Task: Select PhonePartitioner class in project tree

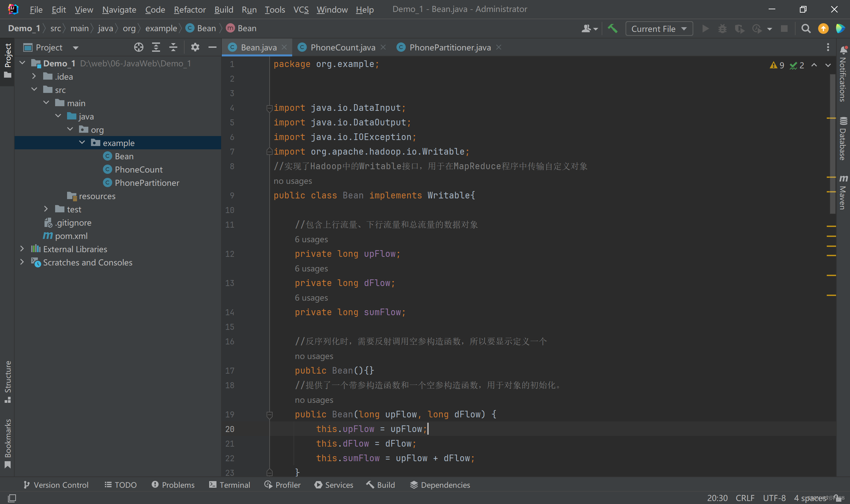Action: tap(146, 182)
